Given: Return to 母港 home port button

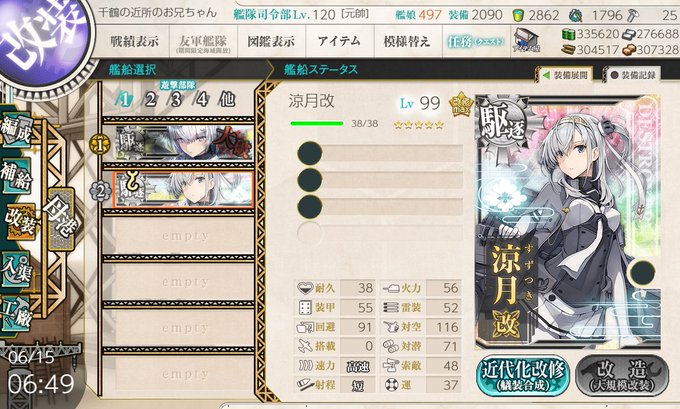Looking at the screenshot, I should pyautogui.click(x=61, y=219).
